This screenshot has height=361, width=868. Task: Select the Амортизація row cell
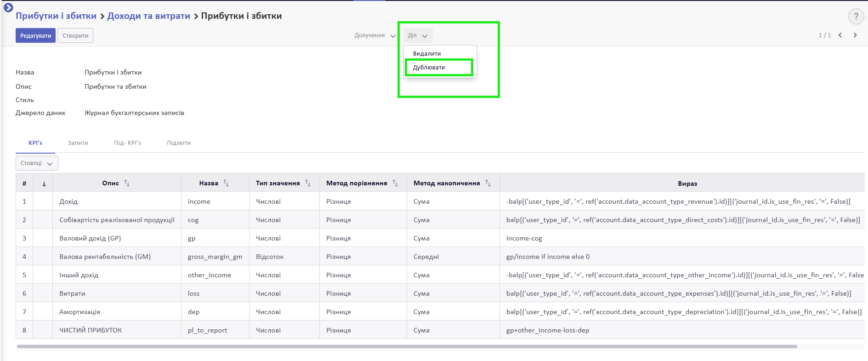click(x=117, y=312)
